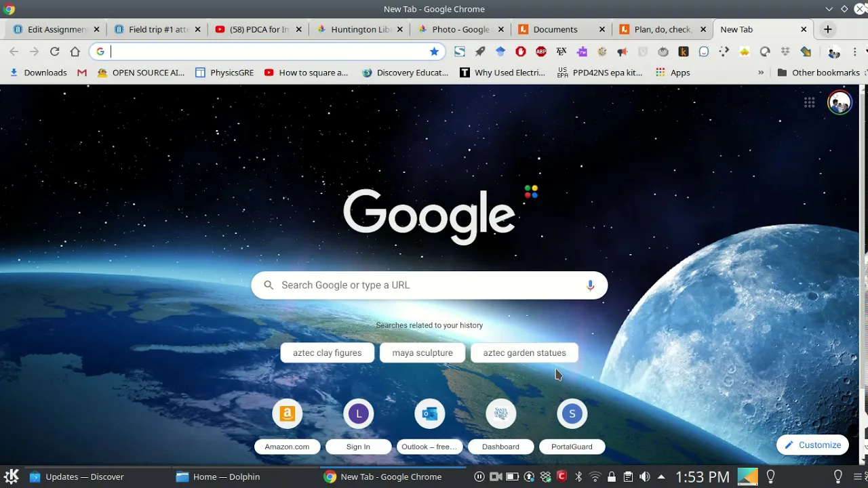This screenshot has height=488, width=868.
Task: Click the 'Search Google or type a URL' box
Action: tap(429, 285)
